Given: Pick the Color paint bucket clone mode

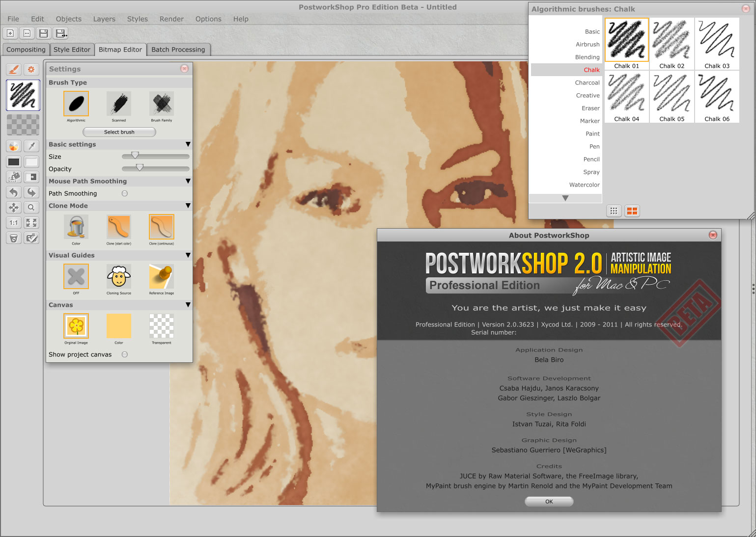Looking at the screenshot, I should [76, 227].
